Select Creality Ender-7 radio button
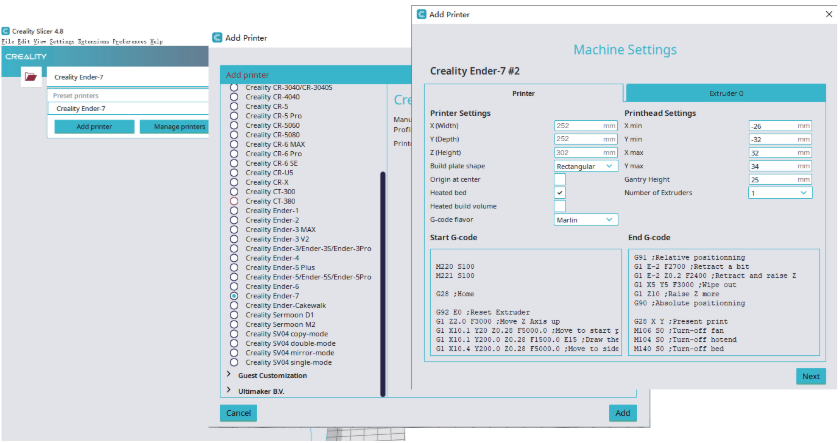 [x=234, y=296]
